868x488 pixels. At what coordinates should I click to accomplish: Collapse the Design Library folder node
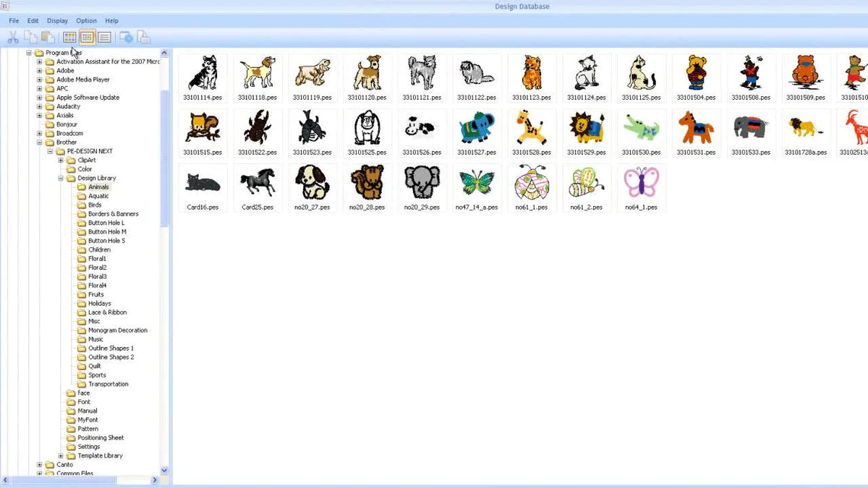pos(61,178)
